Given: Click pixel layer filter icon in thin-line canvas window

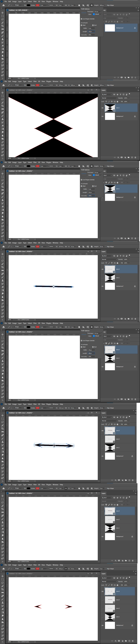Looking at the screenshot, I should click(x=114, y=256).
